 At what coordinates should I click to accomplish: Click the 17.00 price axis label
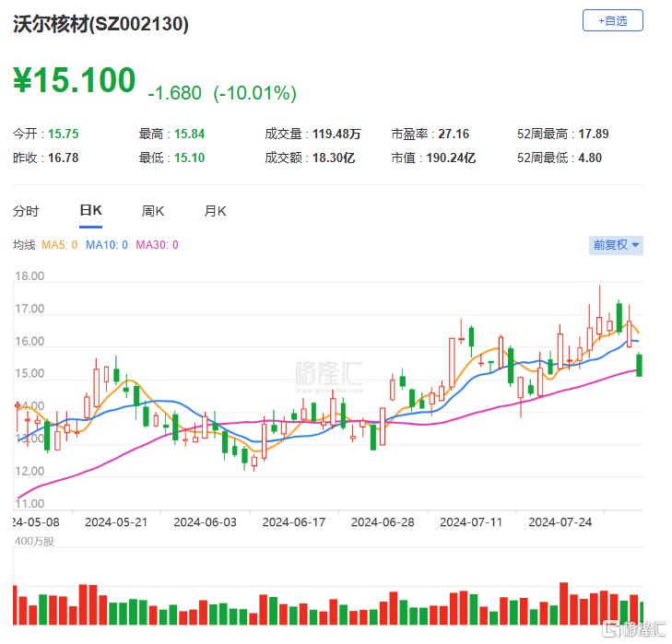(x=29, y=309)
